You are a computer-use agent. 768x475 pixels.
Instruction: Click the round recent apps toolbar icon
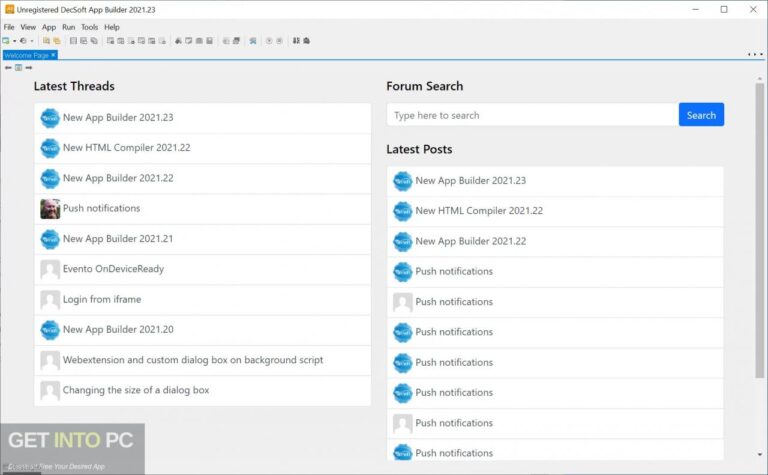(x=23, y=41)
